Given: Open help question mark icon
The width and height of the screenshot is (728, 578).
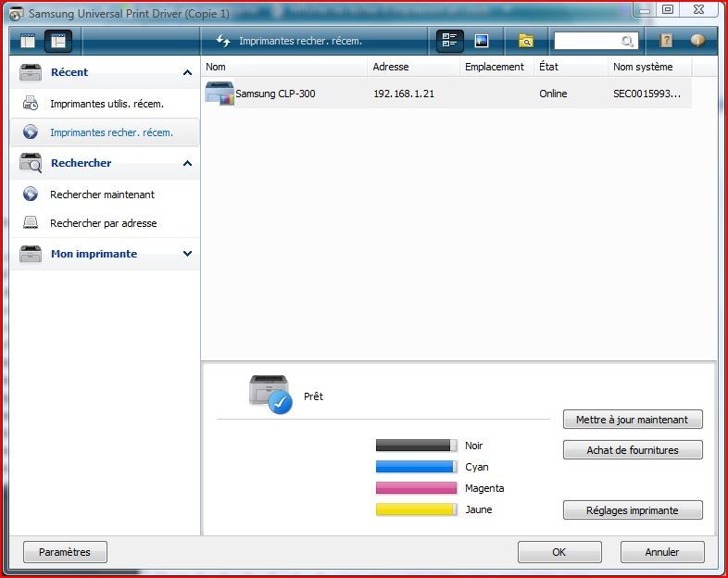Looking at the screenshot, I should tap(666, 41).
